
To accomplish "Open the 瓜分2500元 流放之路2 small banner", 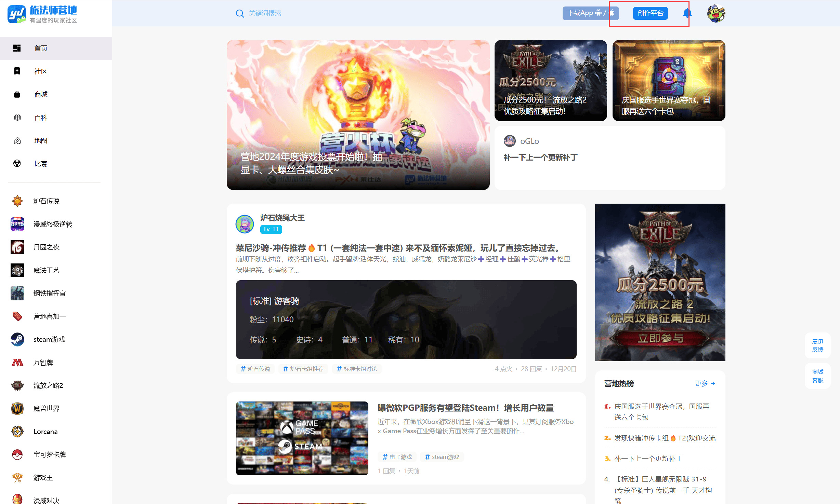I will point(551,80).
